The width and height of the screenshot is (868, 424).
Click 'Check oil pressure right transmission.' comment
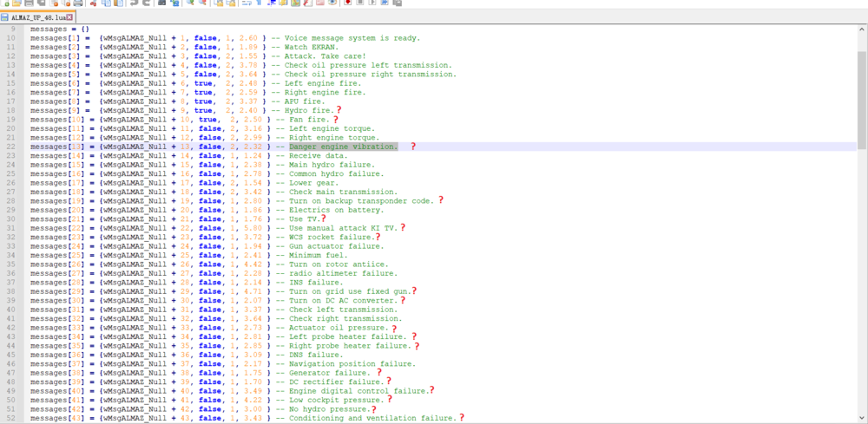click(371, 74)
